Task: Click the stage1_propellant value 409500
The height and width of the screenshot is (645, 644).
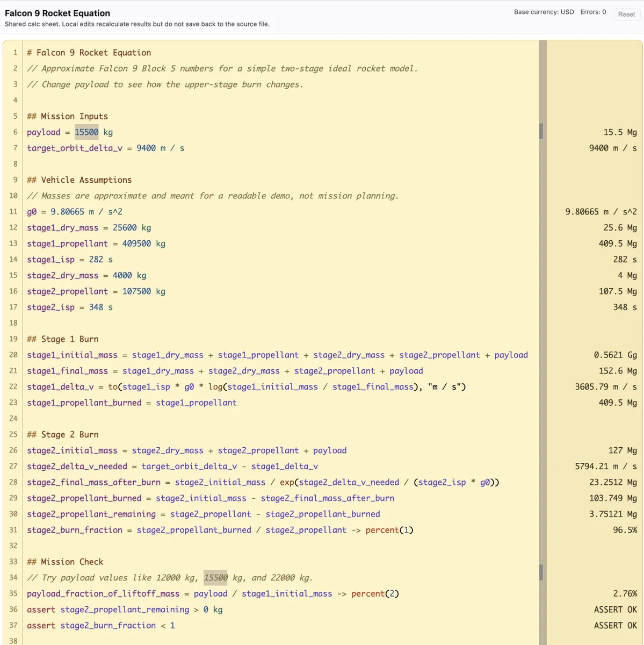Action: point(136,243)
